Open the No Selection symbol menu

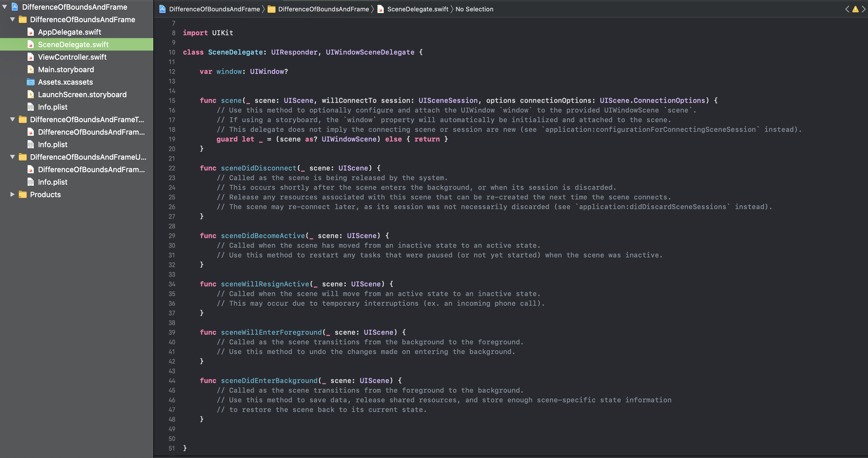coord(474,9)
